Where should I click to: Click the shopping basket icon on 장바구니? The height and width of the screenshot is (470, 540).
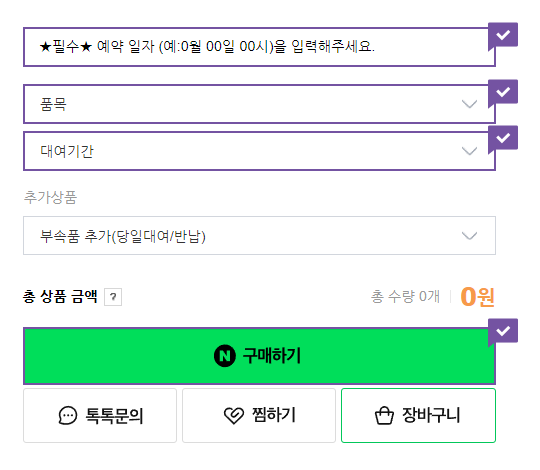pyautogui.click(x=384, y=416)
